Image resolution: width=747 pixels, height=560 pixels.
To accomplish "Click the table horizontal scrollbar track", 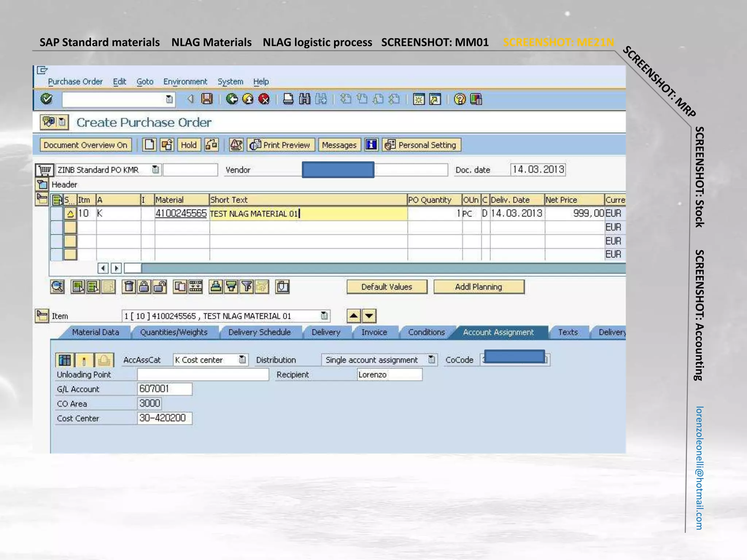I will 383,268.
